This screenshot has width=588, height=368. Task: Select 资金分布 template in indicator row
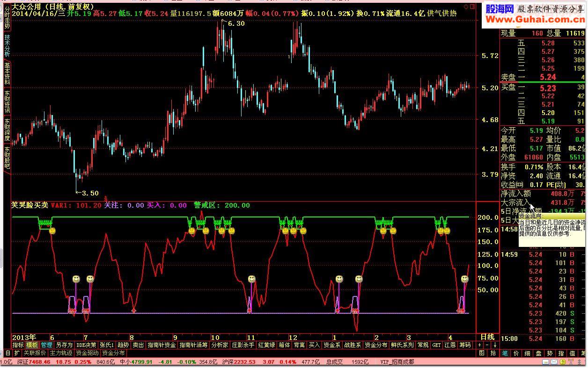pyautogui.click(x=376, y=345)
